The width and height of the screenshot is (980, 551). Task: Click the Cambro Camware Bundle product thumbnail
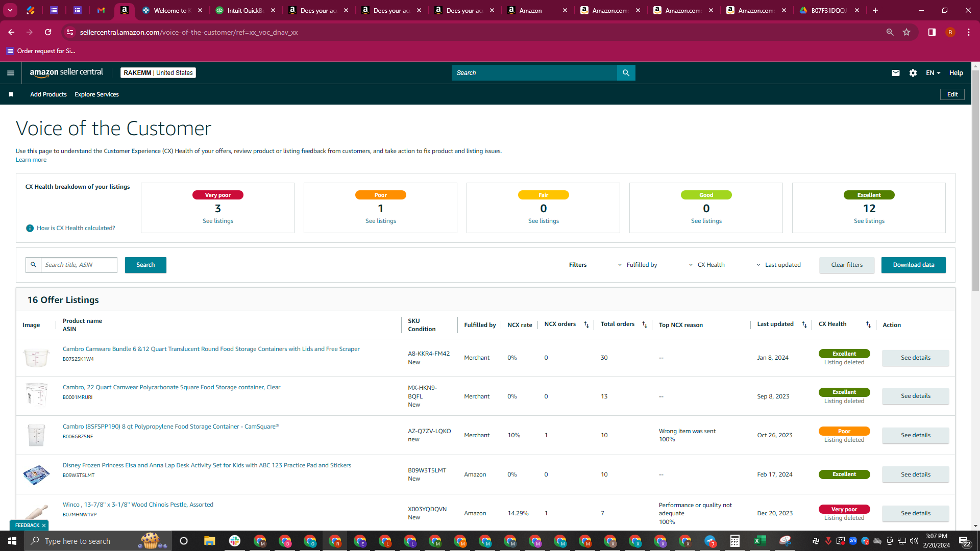36,358
